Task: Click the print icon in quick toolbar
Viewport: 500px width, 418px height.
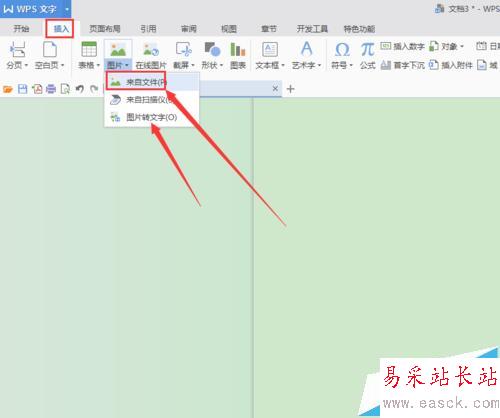Action: coord(51,89)
